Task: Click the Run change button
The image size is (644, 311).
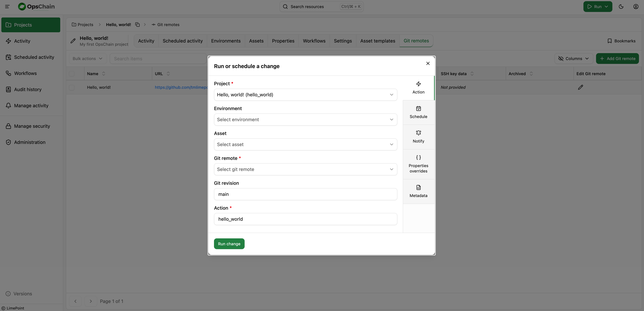Action: (x=229, y=244)
